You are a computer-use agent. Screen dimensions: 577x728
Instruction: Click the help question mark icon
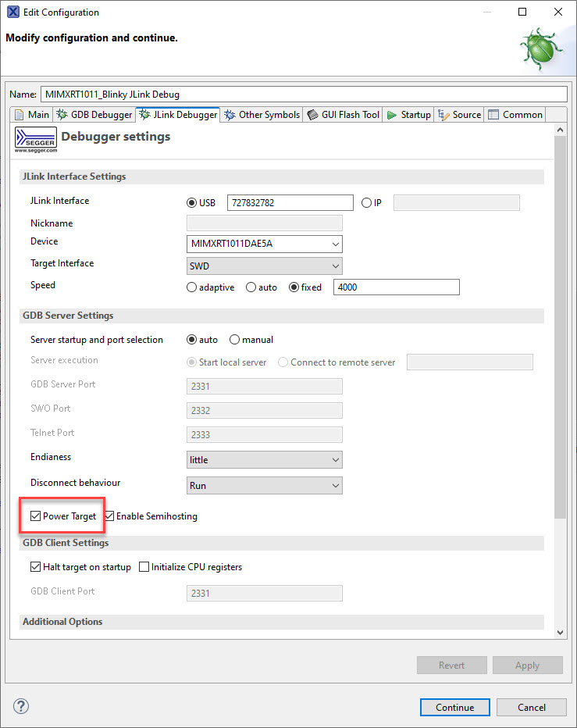(21, 707)
